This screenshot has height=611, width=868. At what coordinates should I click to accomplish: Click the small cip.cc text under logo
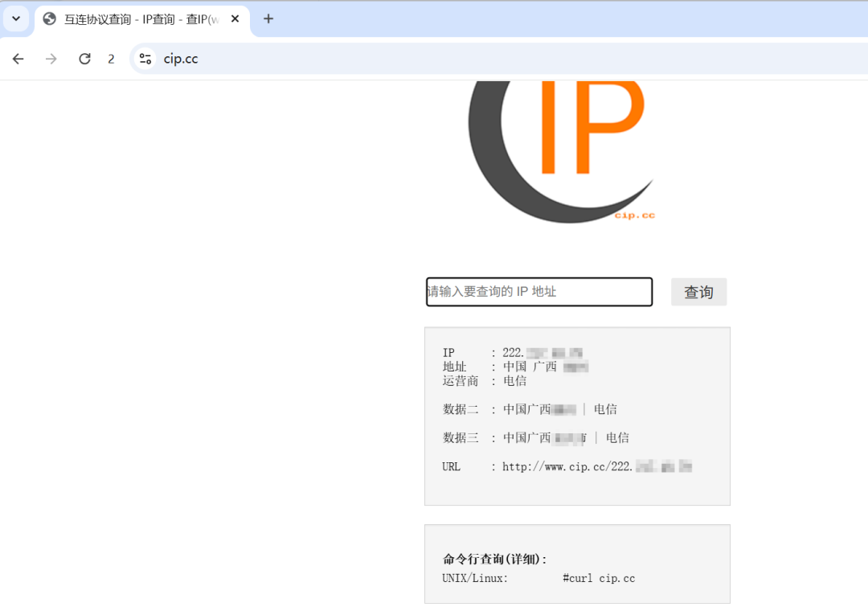click(634, 215)
